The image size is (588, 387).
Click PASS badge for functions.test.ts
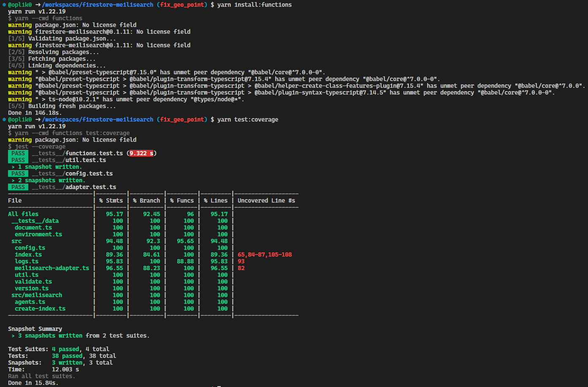point(18,153)
